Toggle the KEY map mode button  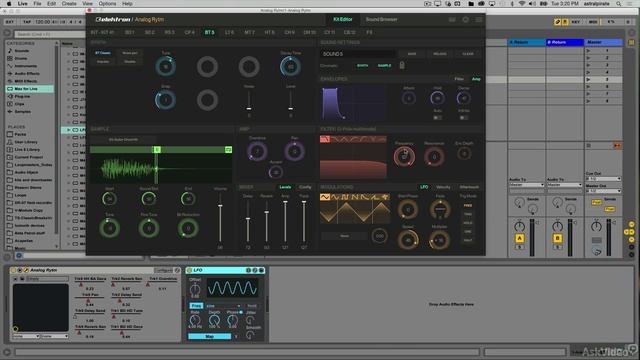click(576, 22)
